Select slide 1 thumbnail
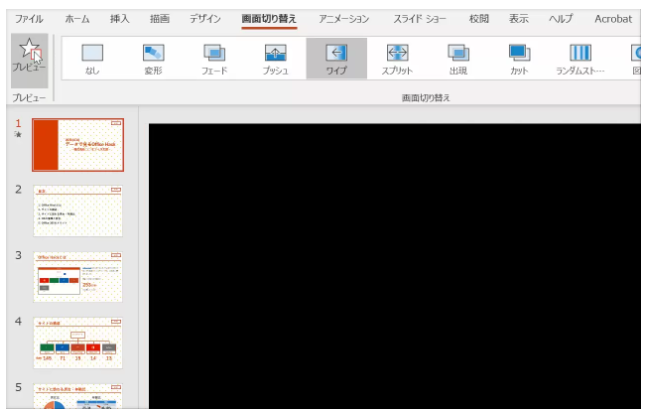Viewport: 655px width, 419px height. click(78, 145)
